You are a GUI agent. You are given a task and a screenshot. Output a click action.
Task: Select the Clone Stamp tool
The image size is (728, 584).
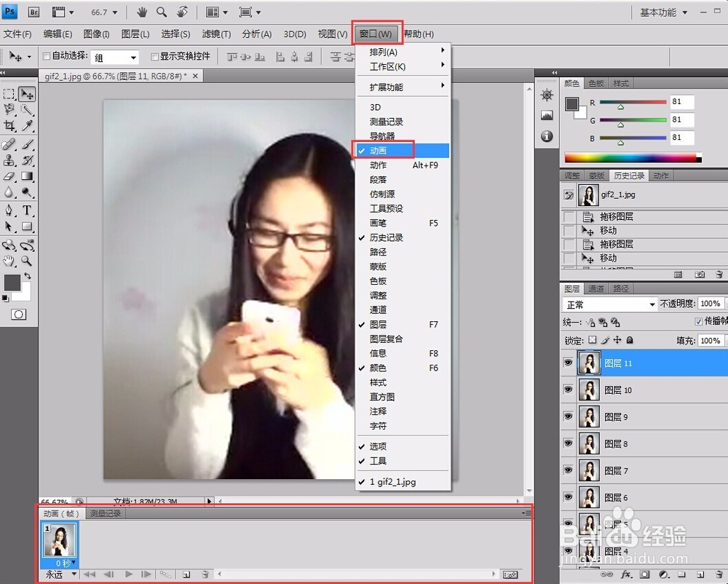click(9, 161)
